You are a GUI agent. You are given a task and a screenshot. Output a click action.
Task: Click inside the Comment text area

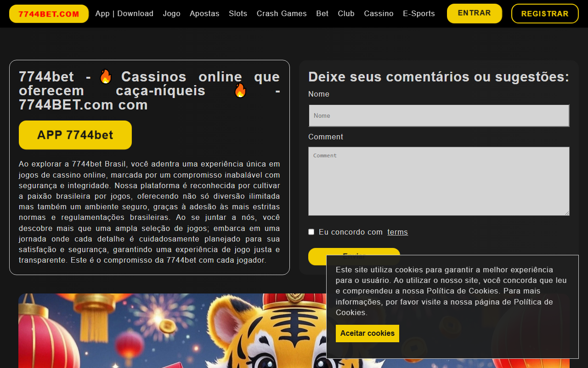coord(439,181)
